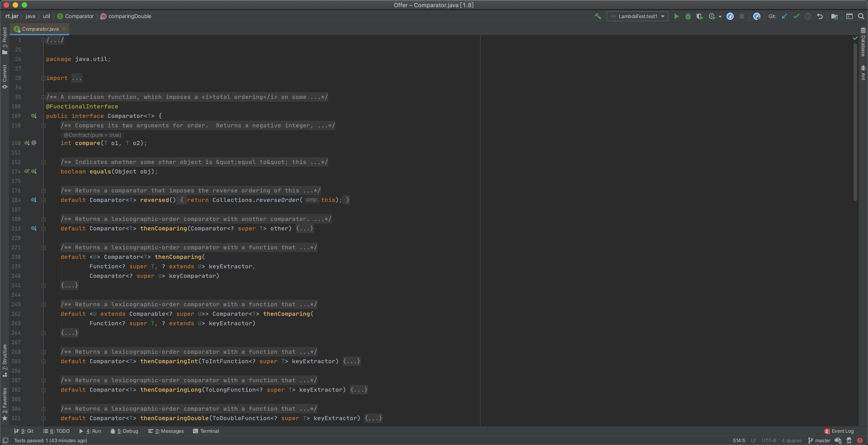Viewport: 868px width, 445px height.
Task: Click the inspector hat status bar icon
Action: (849, 440)
